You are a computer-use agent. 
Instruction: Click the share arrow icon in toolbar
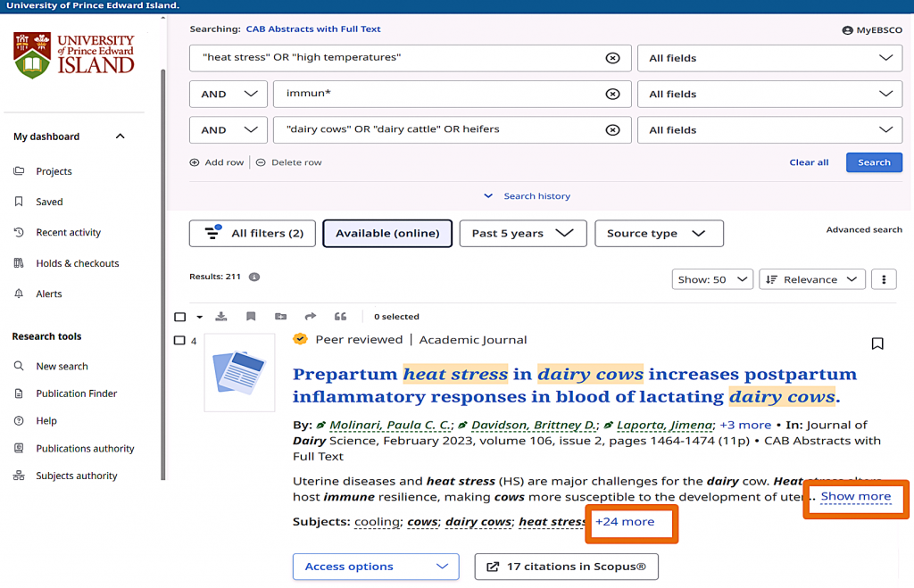tap(311, 317)
